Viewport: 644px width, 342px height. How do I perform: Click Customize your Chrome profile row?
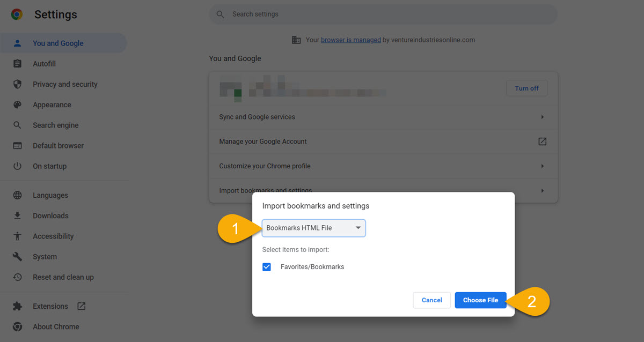tap(383, 166)
